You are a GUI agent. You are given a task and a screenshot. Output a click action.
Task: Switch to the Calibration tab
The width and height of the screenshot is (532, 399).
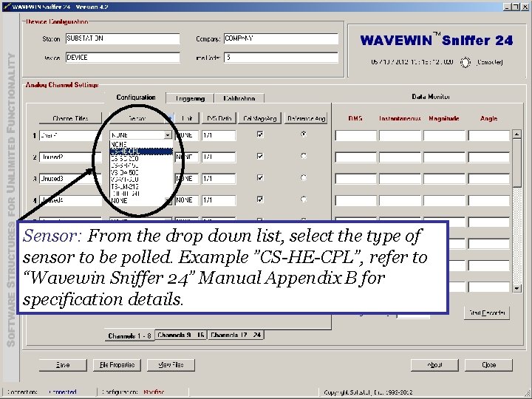(239, 98)
